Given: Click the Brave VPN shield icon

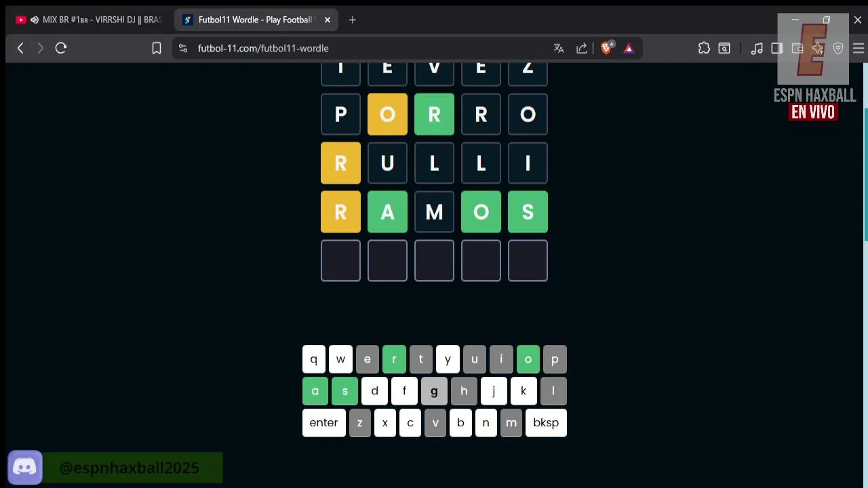Looking at the screenshot, I should coord(838,48).
